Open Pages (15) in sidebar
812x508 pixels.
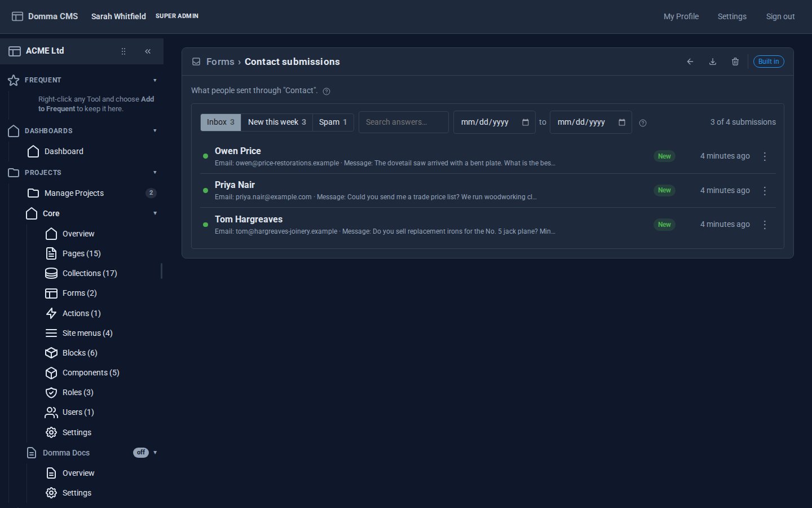tap(82, 253)
